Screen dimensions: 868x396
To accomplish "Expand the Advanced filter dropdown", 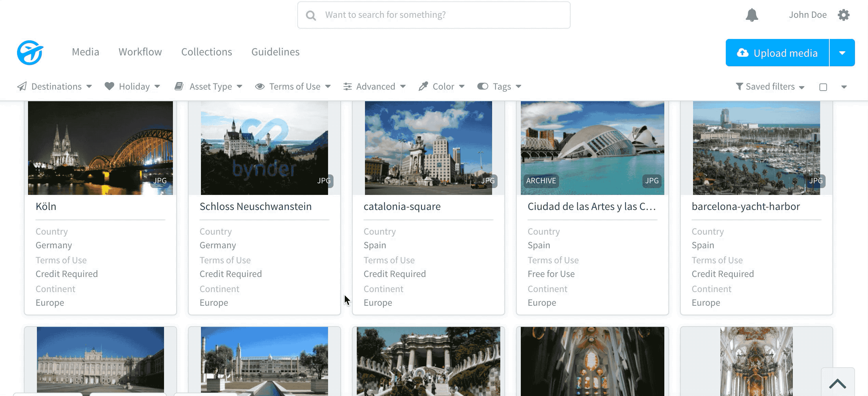I will point(403,87).
